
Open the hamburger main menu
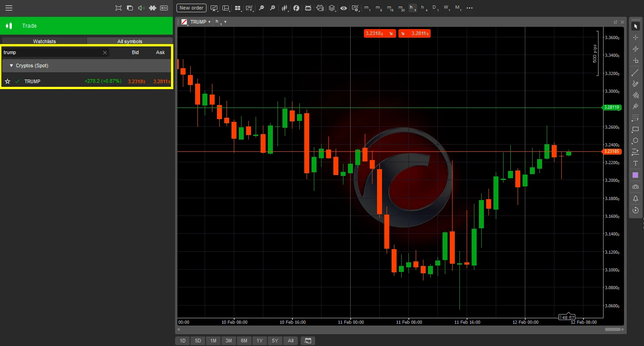coord(9,8)
